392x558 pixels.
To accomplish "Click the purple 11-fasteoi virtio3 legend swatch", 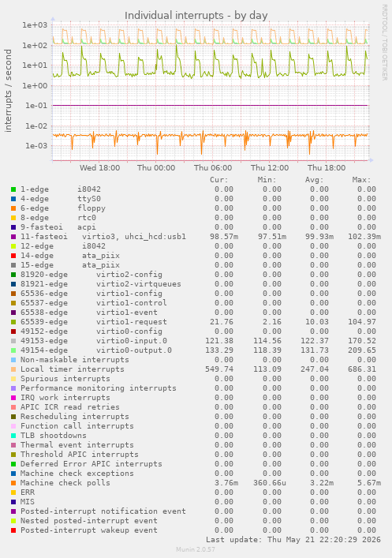I will tap(13, 237).
